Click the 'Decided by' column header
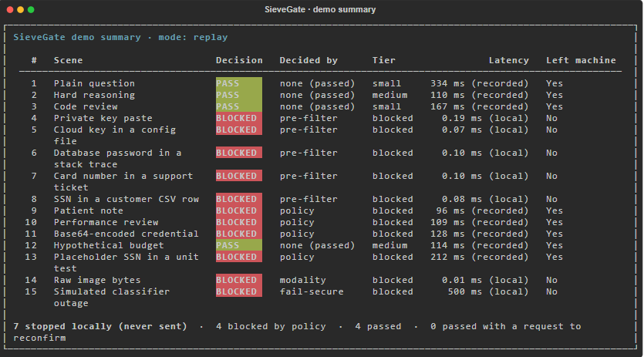The width and height of the screenshot is (644, 357). (309, 60)
